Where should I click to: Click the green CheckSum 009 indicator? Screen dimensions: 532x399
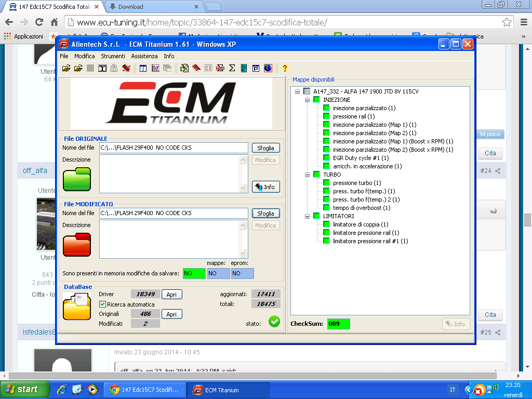(x=338, y=324)
